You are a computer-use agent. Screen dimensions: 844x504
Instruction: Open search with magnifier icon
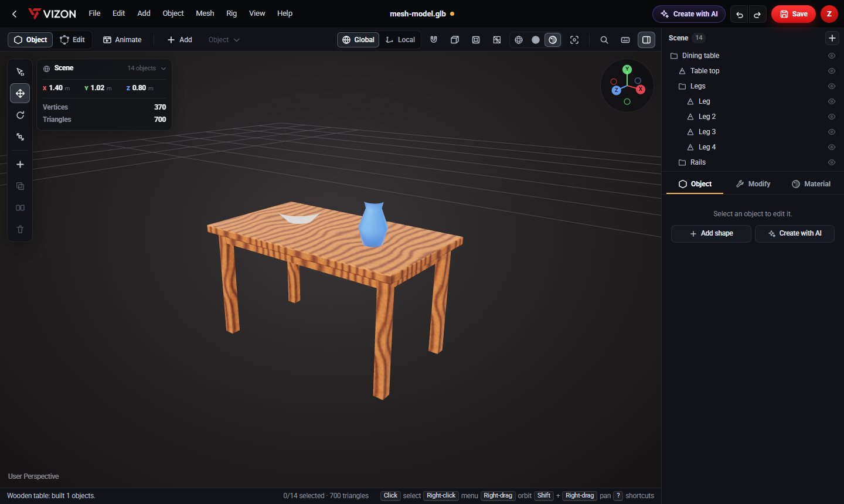(x=604, y=40)
